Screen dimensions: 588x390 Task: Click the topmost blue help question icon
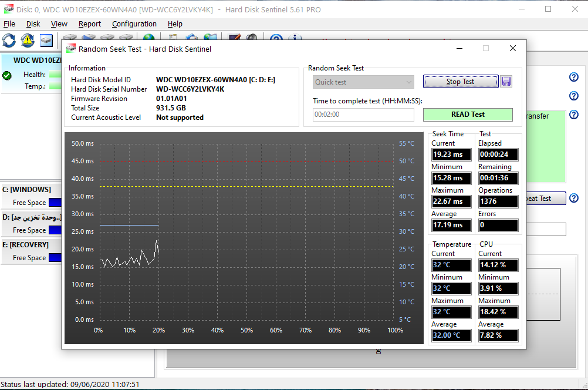tap(573, 78)
